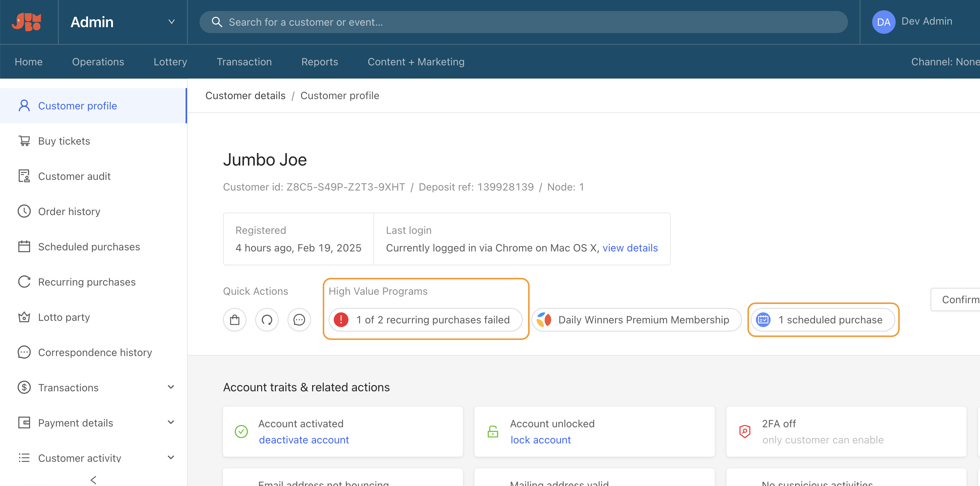
Task: Click the Deposit ref 139928139 text
Action: point(476,187)
